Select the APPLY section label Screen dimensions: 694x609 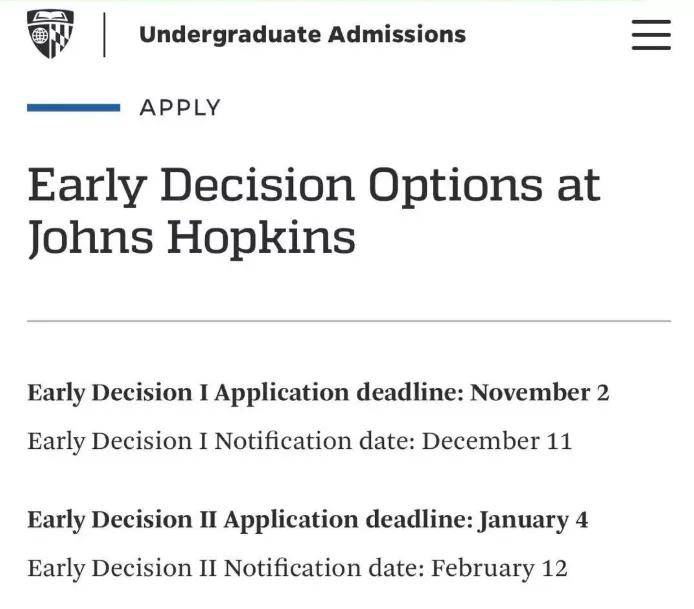pyautogui.click(x=180, y=108)
